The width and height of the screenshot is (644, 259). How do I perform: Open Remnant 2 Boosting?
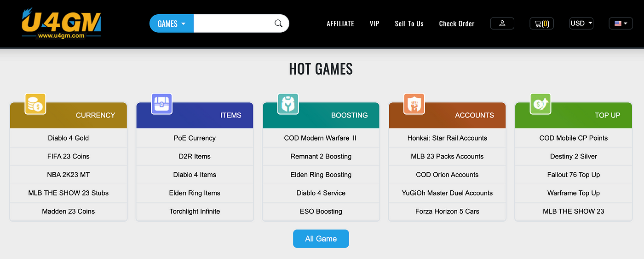(x=321, y=156)
